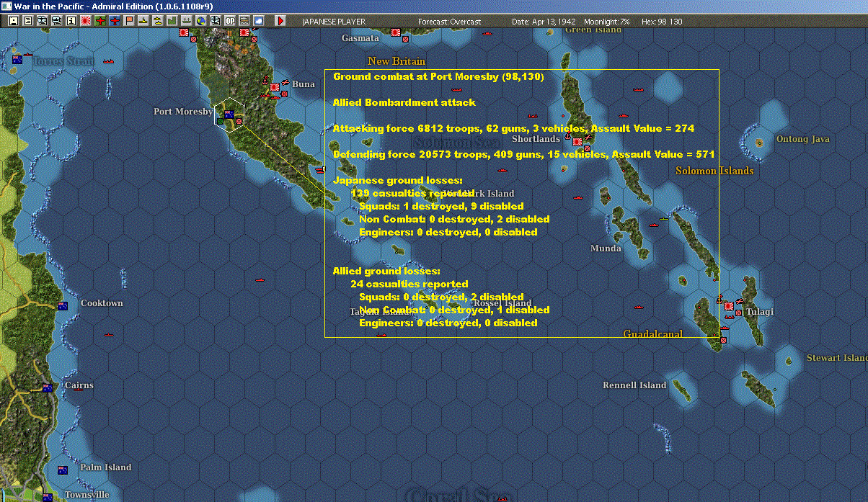Image resolution: width=868 pixels, height=502 pixels.
Task: Click the save game disk icon
Action: pos(13,21)
